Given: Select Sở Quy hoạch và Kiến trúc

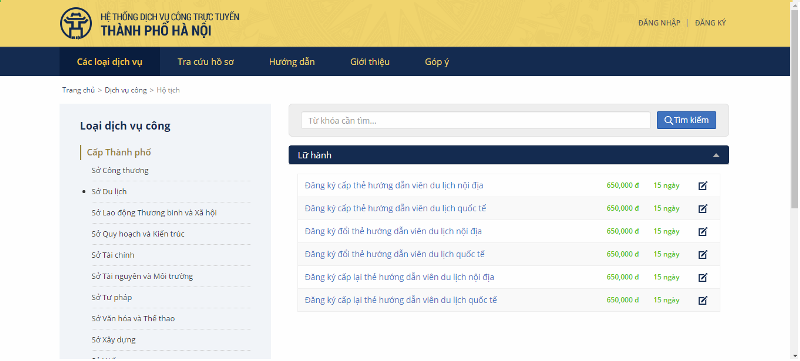Looking at the screenshot, I should pos(138,234).
